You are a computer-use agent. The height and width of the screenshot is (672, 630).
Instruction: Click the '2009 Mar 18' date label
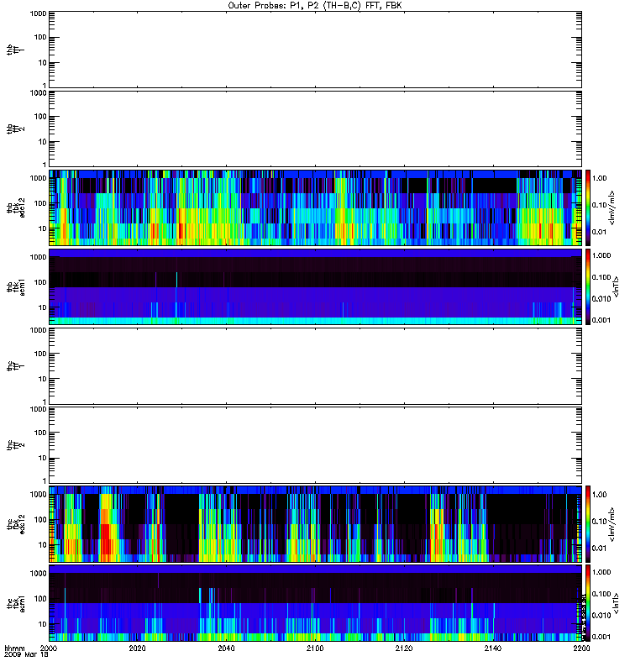(26, 655)
